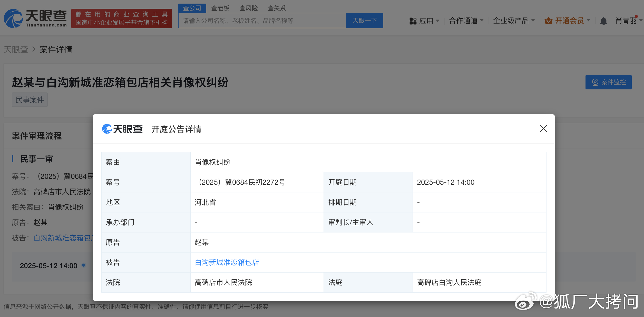The width and height of the screenshot is (644, 317).
Task: Click the 承办部门 label cell
Action: pos(146,222)
